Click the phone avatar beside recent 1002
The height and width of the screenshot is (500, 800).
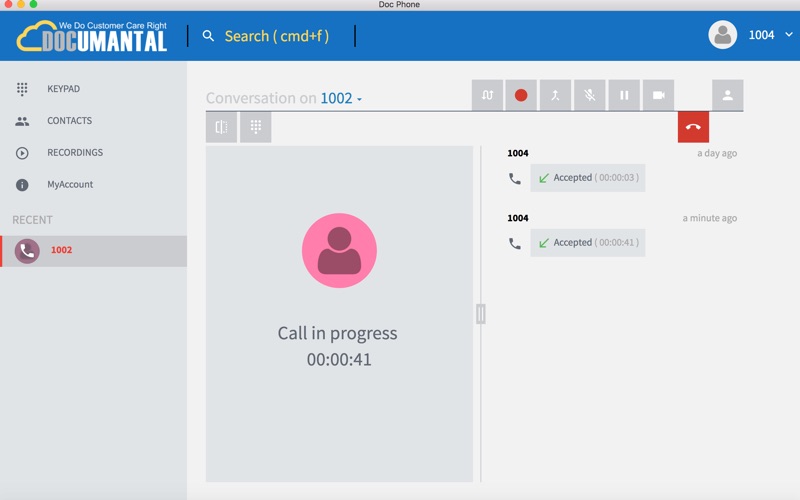pos(27,251)
